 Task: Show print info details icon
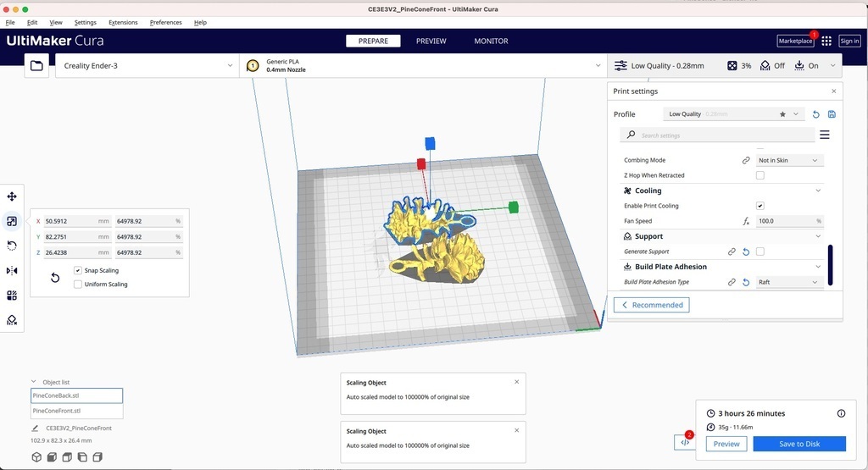pos(841,413)
